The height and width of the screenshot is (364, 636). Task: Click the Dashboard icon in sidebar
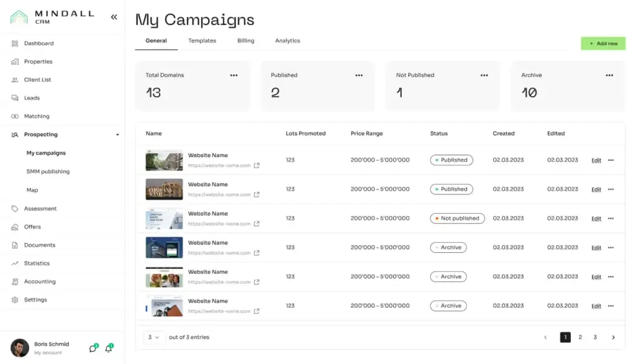15,43
